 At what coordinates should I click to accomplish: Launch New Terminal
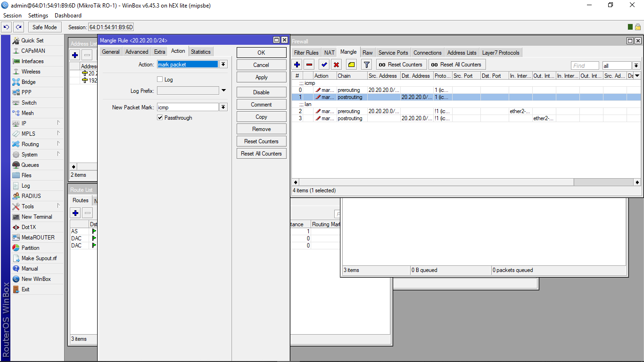point(37,217)
